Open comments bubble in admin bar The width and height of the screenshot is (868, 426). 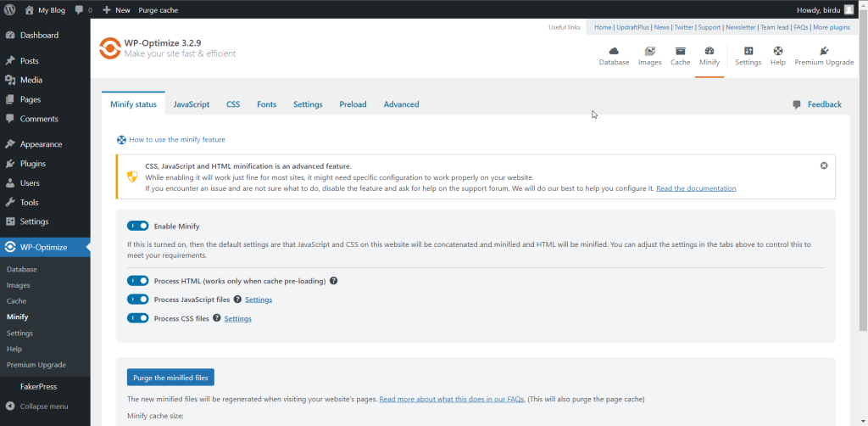(80, 10)
